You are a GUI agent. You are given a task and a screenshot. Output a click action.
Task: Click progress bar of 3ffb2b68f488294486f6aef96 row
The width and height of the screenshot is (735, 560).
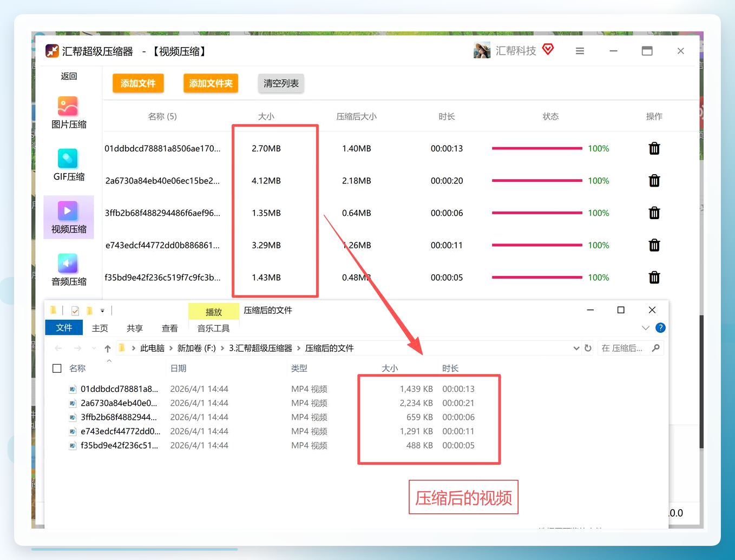click(537, 213)
